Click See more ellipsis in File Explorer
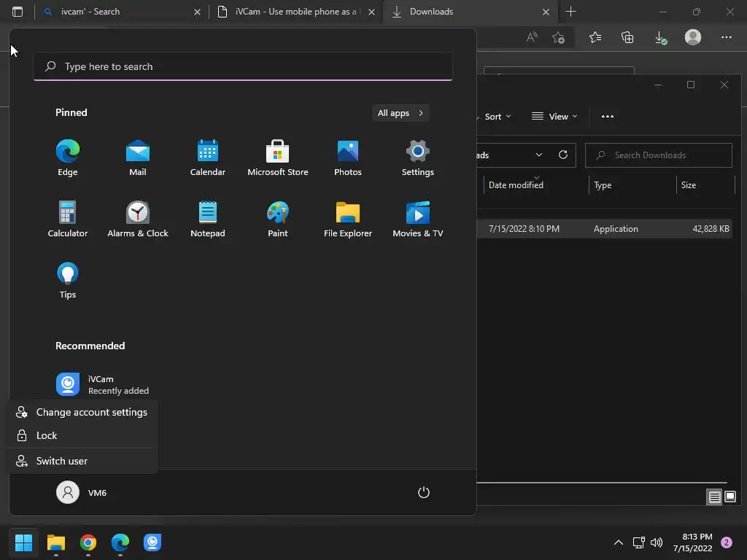This screenshot has height=560, width=747. 608,117
